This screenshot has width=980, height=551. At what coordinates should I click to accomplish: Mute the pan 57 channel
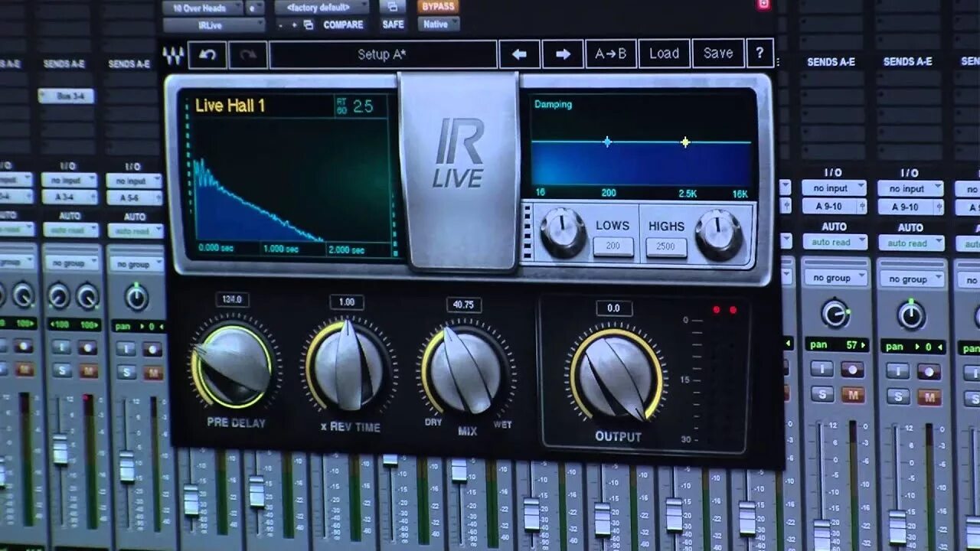(852, 395)
